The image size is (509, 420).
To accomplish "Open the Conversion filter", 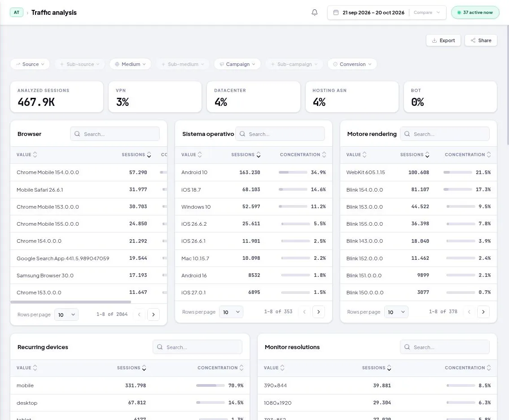I will (352, 64).
